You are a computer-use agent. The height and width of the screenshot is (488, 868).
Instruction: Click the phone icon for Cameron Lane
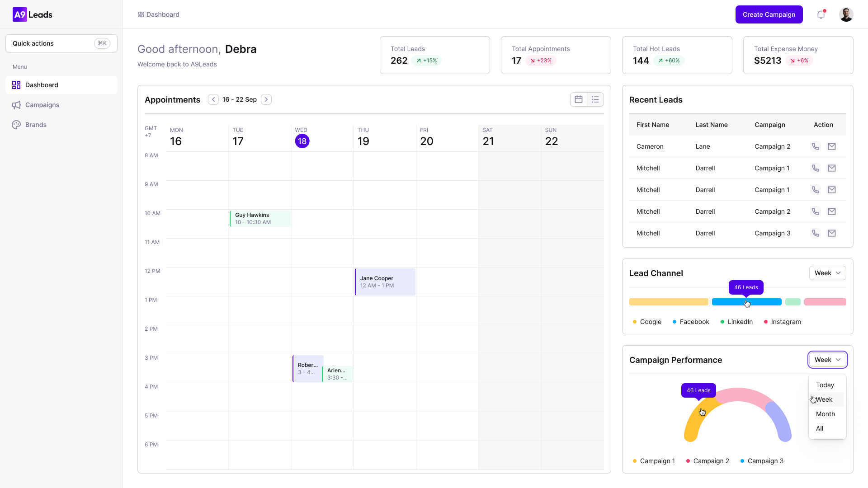pos(815,146)
